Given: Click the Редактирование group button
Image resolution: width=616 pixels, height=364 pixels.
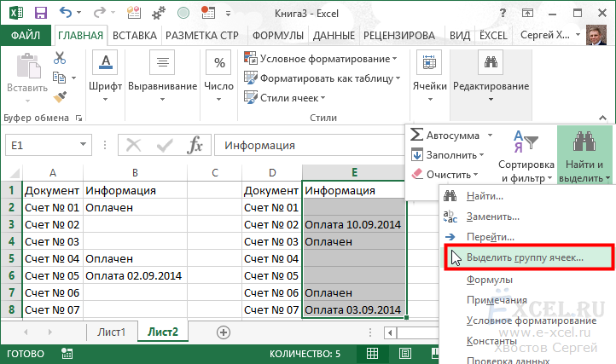Looking at the screenshot, I should 491,76.
